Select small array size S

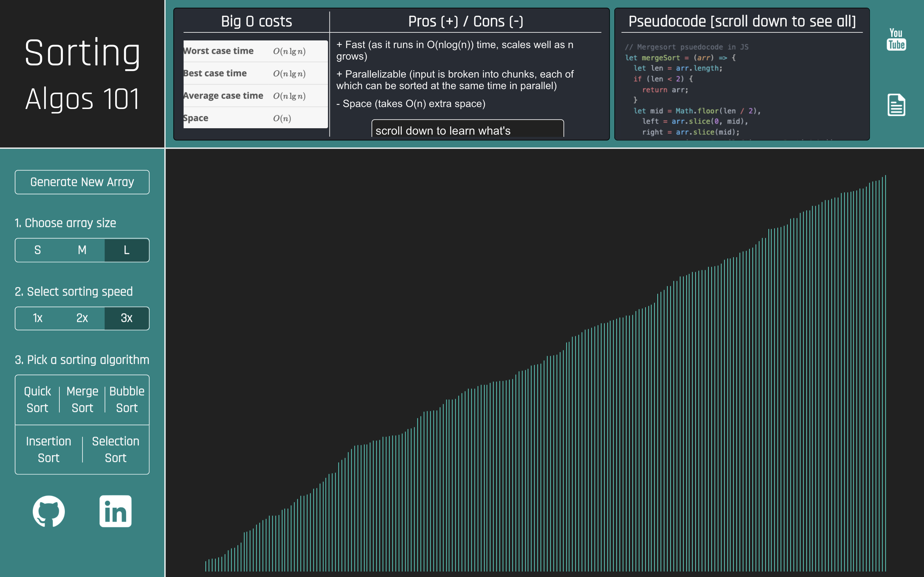click(38, 250)
